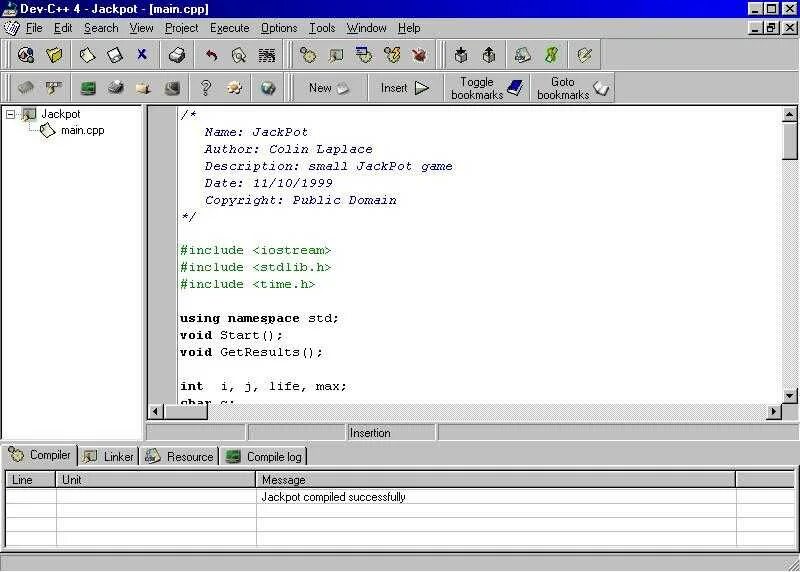Click the editor horizontal scrollbar left arrow
800x572 pixels.
pyautogui.click(x=156, y=411)
